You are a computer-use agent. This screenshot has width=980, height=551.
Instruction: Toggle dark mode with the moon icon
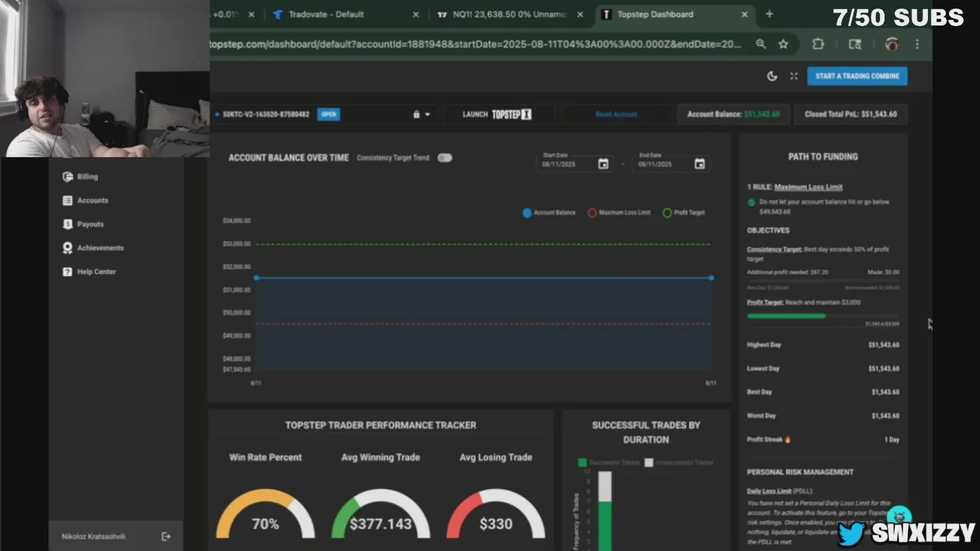point(772,76)
